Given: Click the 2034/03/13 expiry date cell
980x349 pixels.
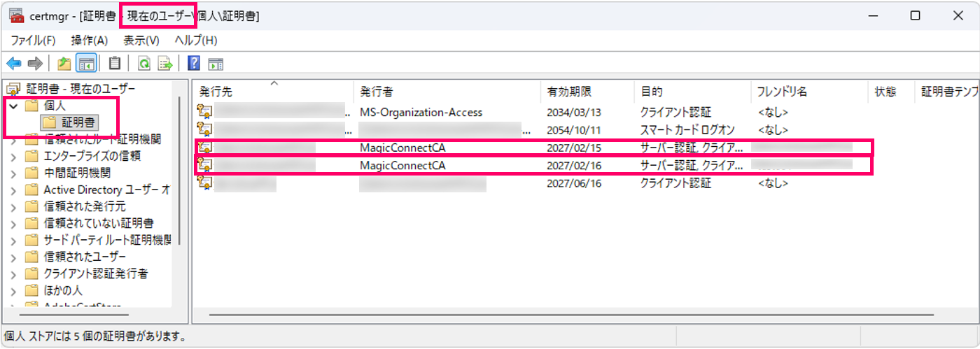Looking at the screenshot, I should 573,112.
